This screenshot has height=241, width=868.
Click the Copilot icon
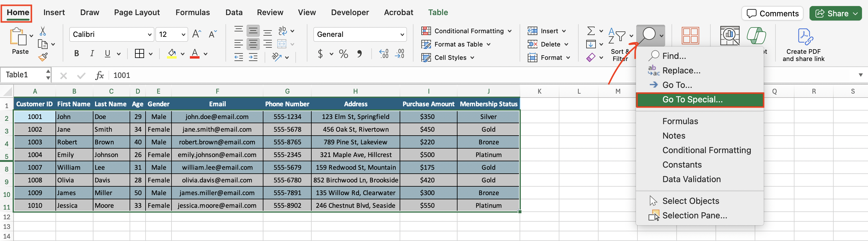756,35
